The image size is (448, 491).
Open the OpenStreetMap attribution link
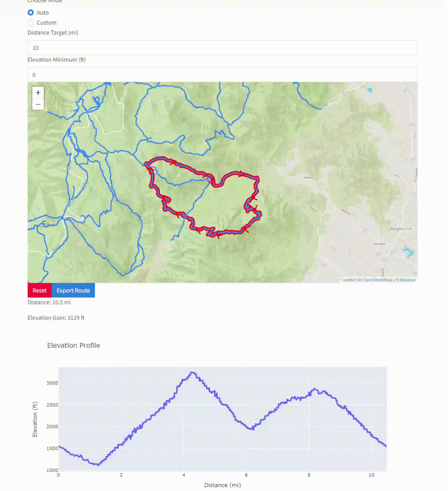click(377, 280)
